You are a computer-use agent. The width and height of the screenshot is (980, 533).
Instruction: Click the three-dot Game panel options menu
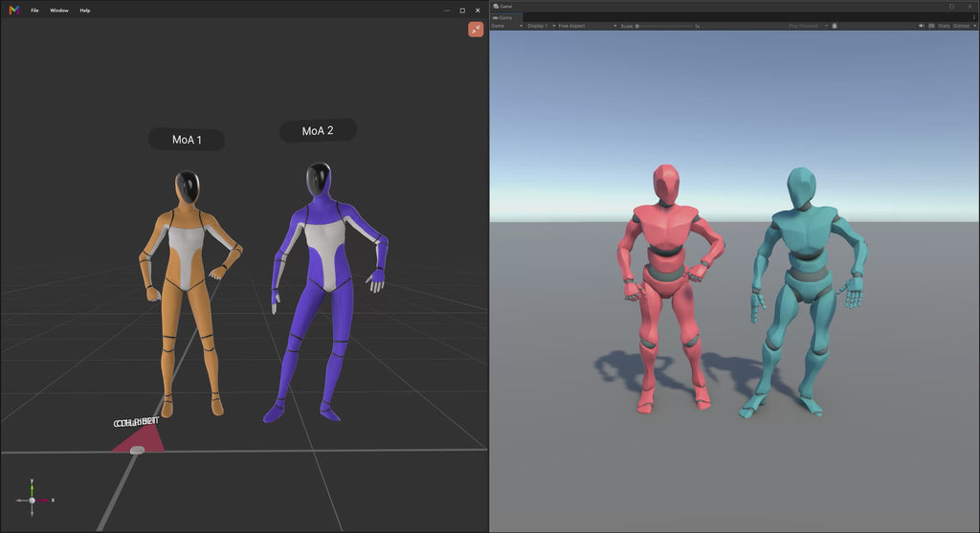973,17
